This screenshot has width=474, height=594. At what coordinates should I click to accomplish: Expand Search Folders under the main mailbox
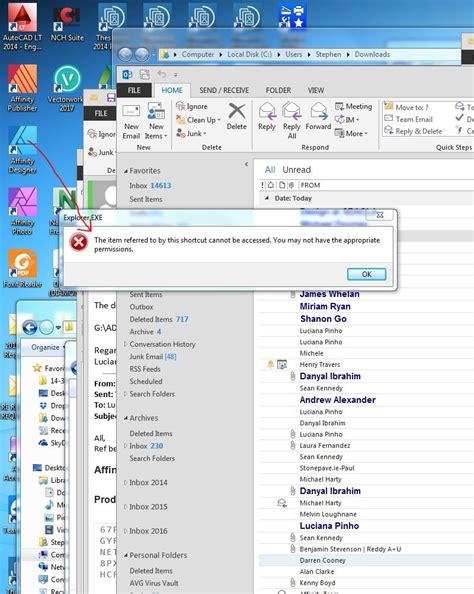coord(125,394)
